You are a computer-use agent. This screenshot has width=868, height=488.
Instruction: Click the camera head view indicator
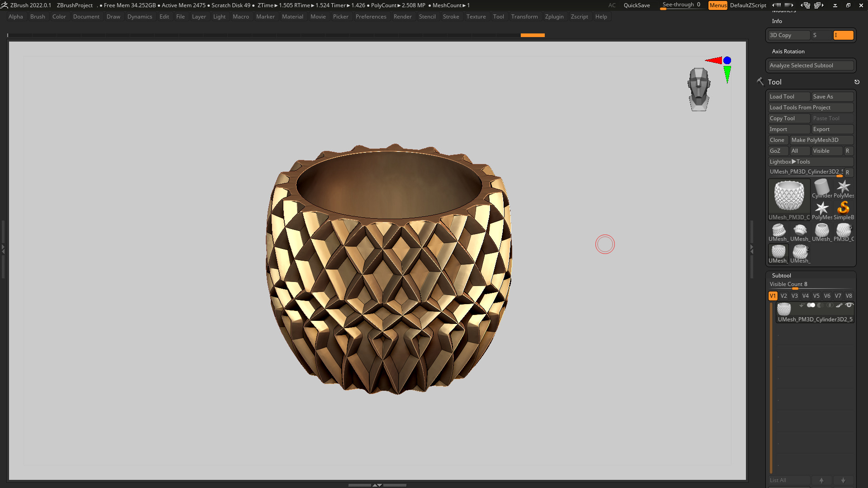coord(699,89)
